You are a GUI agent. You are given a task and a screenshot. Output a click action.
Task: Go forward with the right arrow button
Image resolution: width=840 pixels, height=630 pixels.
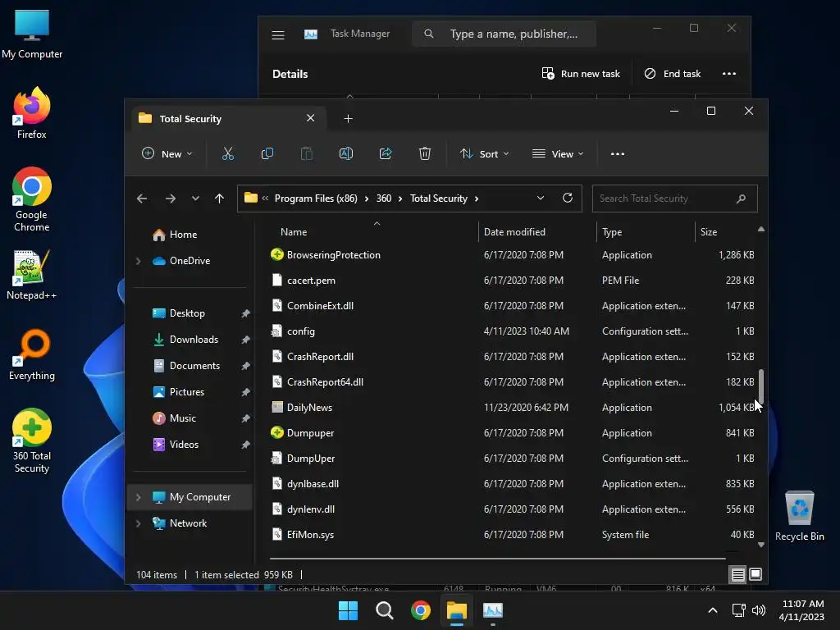point(171,199)
